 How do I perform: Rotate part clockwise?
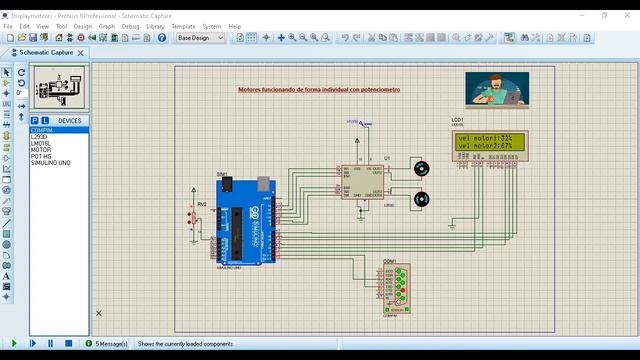pyautogui.click(x=22, y=72)
